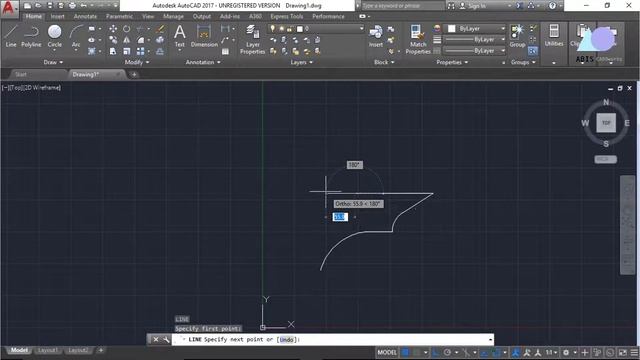This screenshot has width=640, height=360.
Task: Click the Array tool in Modify panel
Action: coord(140,51)
